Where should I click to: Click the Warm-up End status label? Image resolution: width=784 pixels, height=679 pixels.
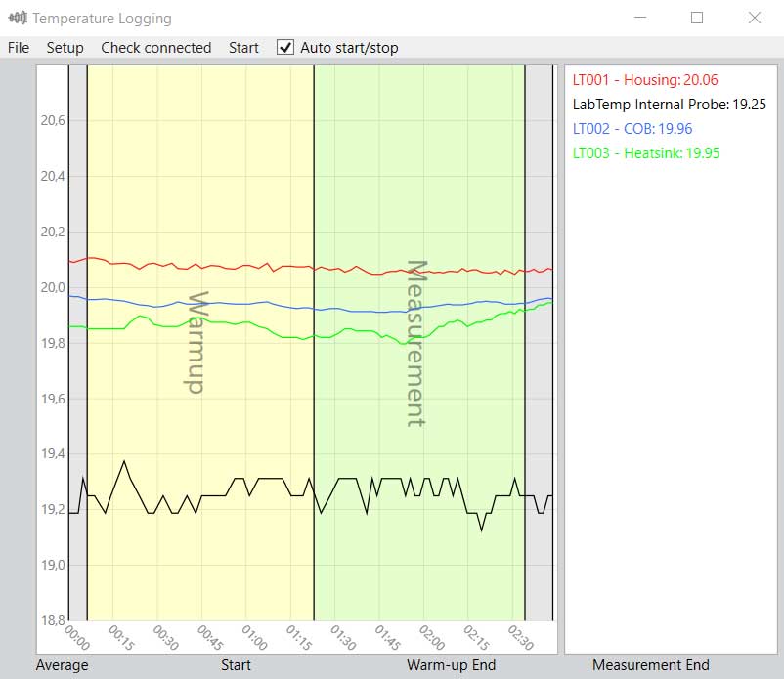pos(451,665)
